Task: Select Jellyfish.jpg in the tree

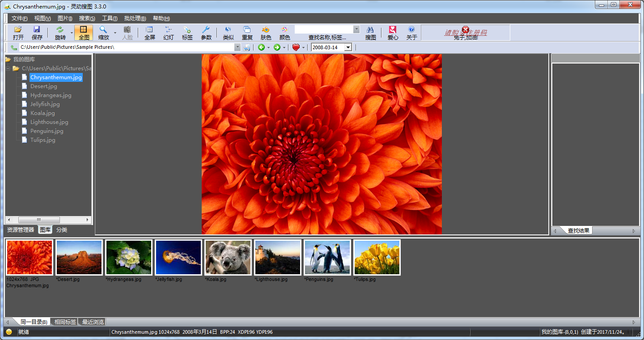Action: coord(45,104)
